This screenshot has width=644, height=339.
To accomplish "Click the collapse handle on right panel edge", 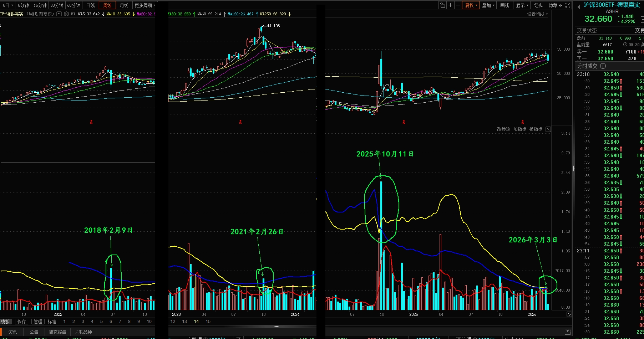I will [573, 168].
